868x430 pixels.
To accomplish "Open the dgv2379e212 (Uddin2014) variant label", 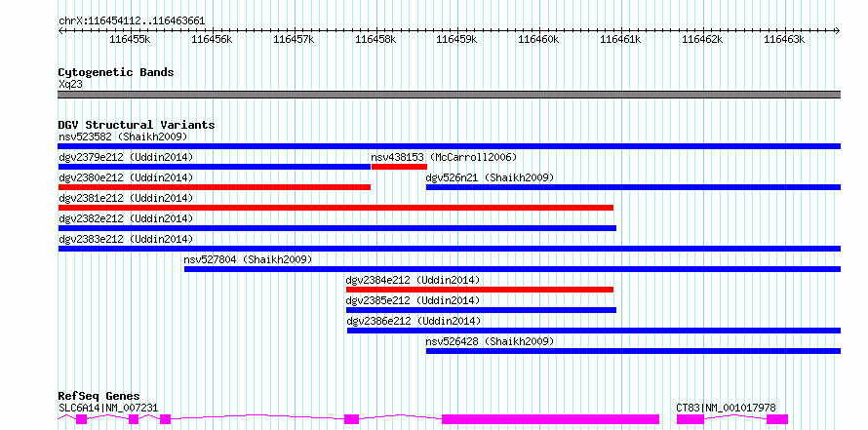I will tap(126, 157).
